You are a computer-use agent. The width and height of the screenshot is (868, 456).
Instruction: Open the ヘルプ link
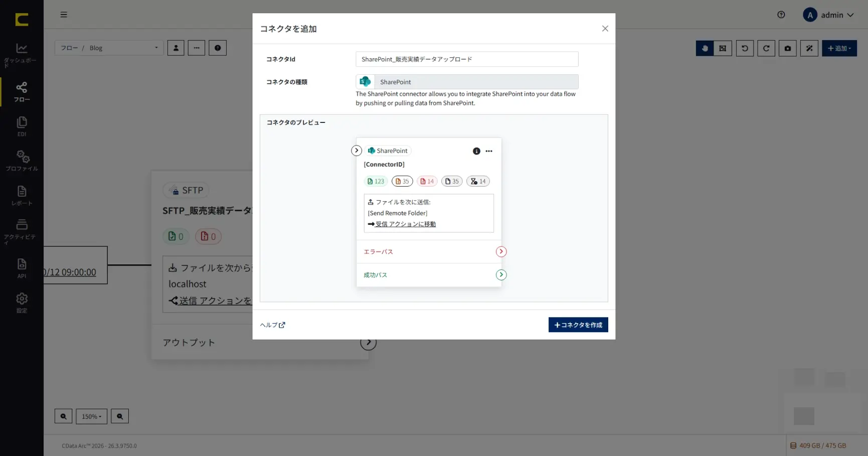pyautogui.click(x=272, y=325)
